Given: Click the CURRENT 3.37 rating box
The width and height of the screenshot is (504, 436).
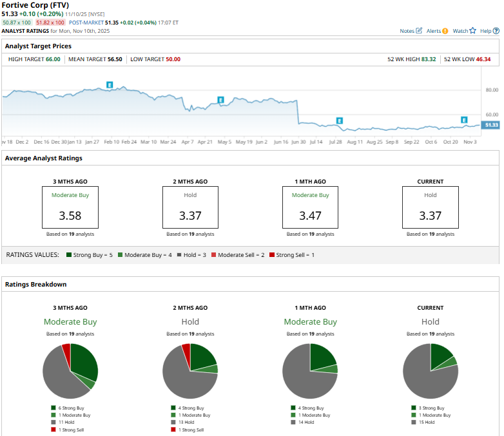Looking at the screenshot, I should [x=431, y=207].
